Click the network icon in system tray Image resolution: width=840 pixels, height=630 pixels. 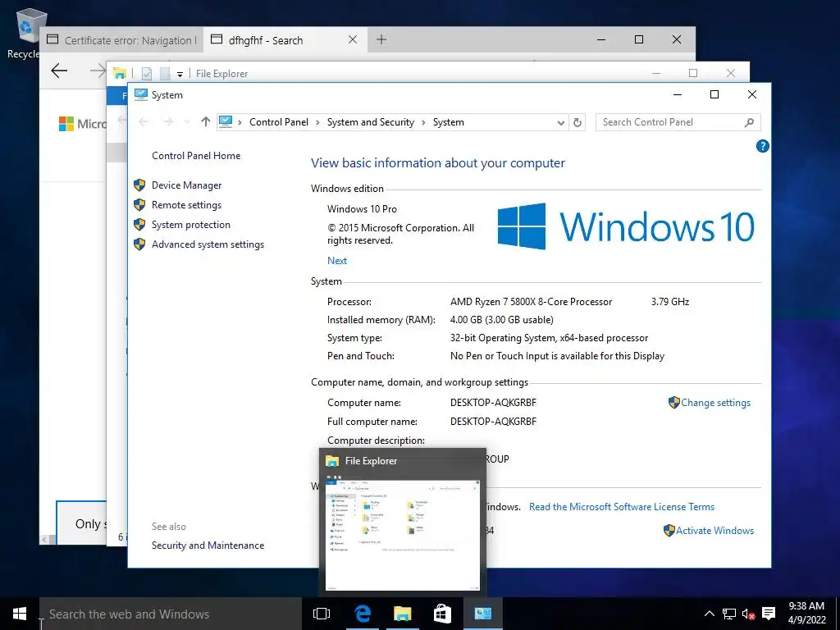[728, 614]
